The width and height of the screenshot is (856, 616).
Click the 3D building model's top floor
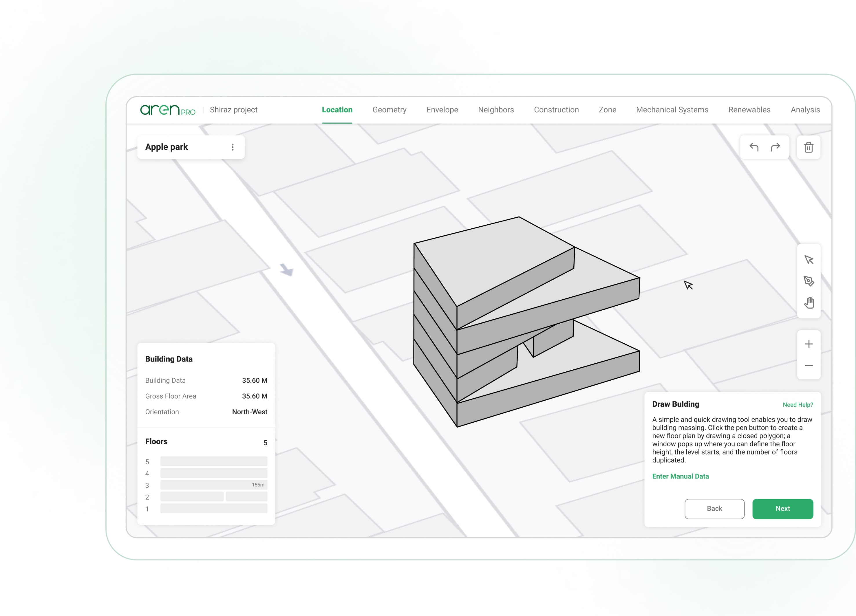[x=491, y=260]
